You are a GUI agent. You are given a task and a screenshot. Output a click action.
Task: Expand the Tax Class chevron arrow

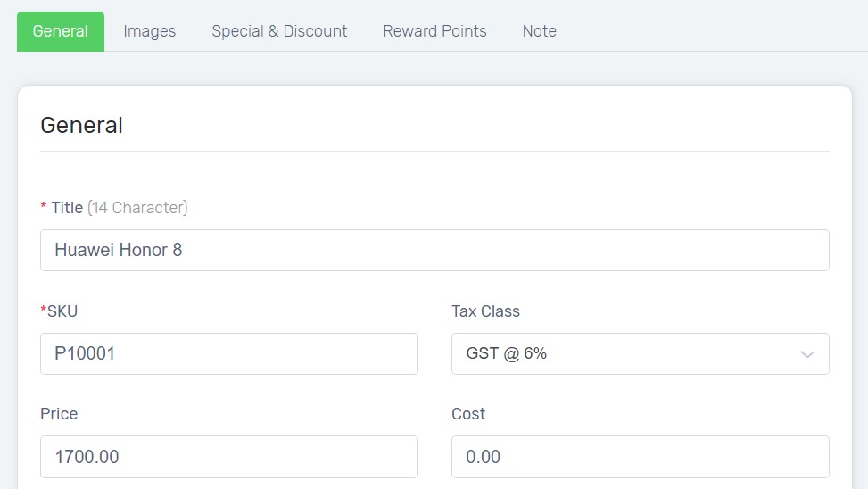point(807,354)
